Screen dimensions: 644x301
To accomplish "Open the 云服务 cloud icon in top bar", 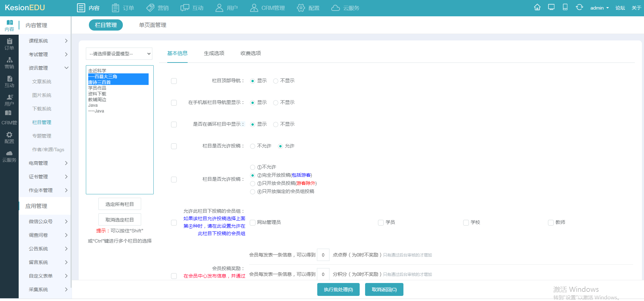I will 336,8.
